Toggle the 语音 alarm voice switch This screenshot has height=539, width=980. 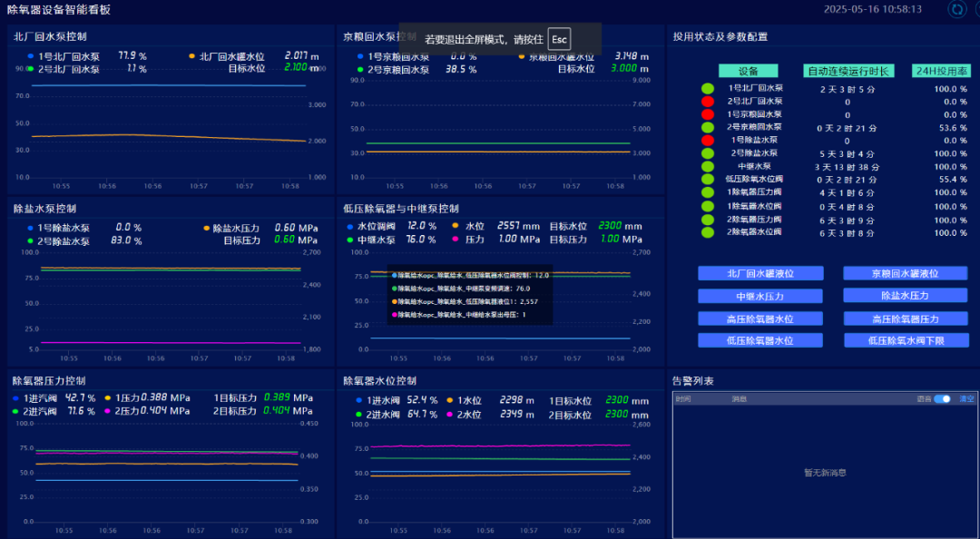943,399
